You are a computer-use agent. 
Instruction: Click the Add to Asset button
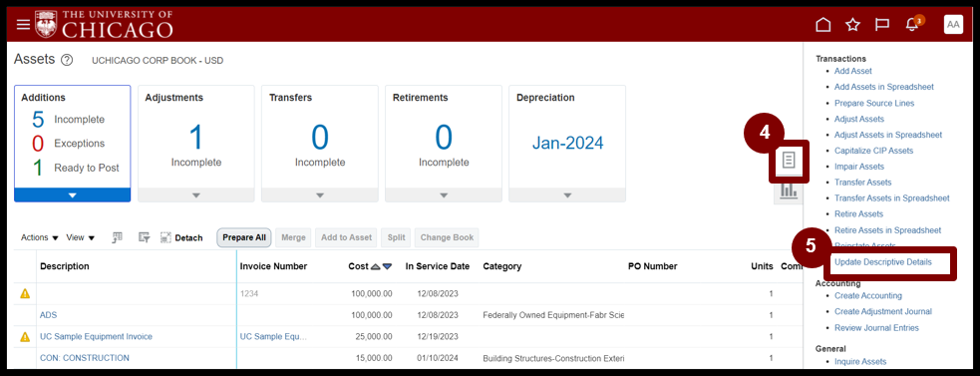pos(346,237)
